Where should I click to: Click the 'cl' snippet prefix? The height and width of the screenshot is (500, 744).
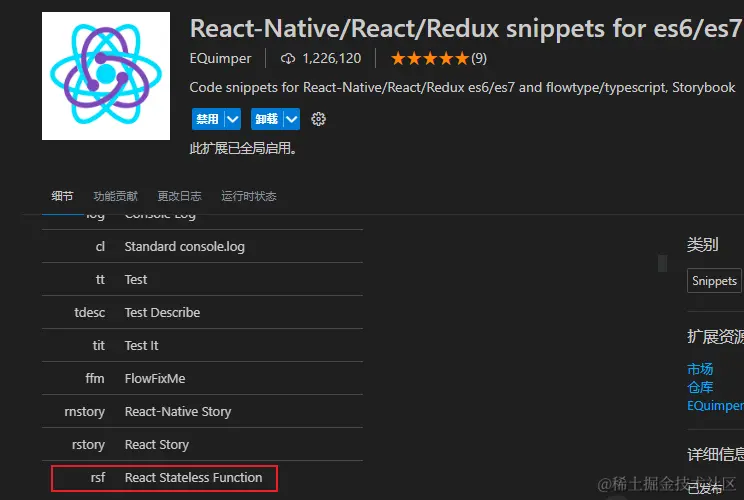100,247
